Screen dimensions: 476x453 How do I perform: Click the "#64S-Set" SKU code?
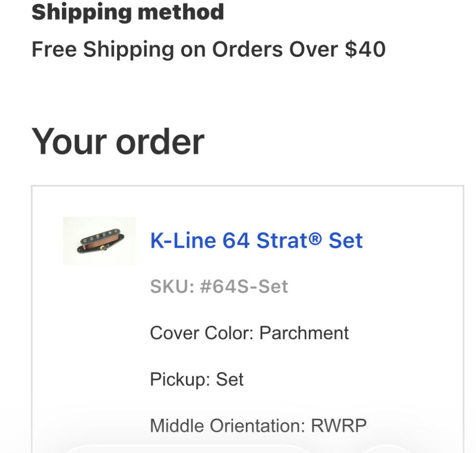[243, 286]
